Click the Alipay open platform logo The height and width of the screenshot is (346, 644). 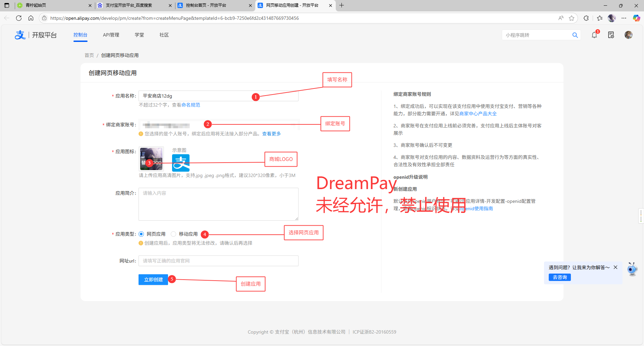pos(36,35)
